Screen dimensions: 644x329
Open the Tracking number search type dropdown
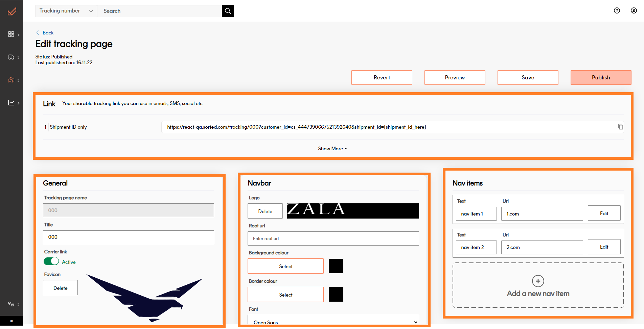(x=66, y=11)
